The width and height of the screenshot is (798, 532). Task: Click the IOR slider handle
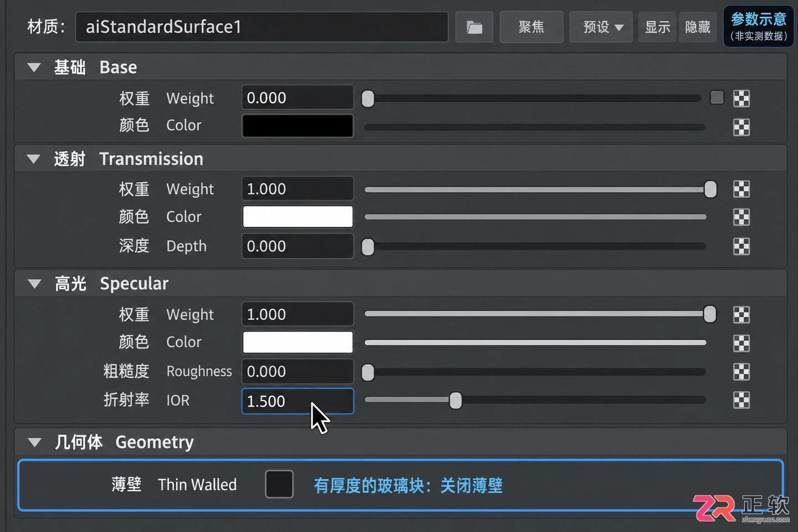(456, 400)
